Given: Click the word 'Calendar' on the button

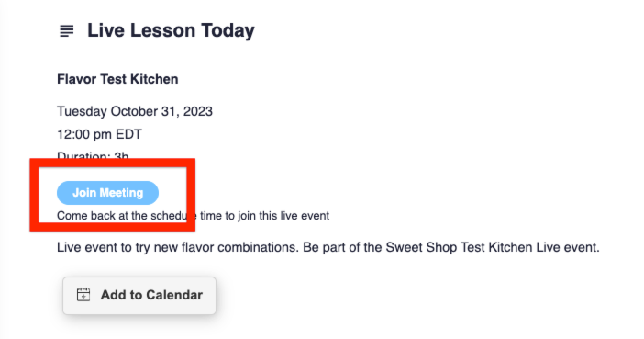Looking at the screenshot, I should tap(174, 295).
